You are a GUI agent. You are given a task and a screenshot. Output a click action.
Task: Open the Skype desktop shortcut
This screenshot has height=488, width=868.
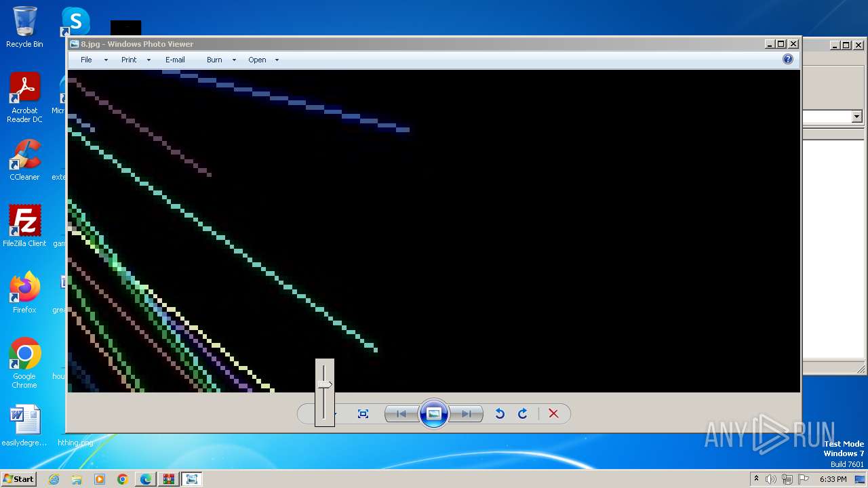click(x=75, y=22)
